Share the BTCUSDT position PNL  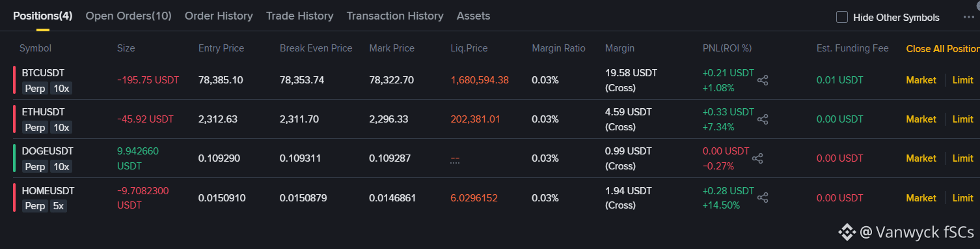point(763,80)
